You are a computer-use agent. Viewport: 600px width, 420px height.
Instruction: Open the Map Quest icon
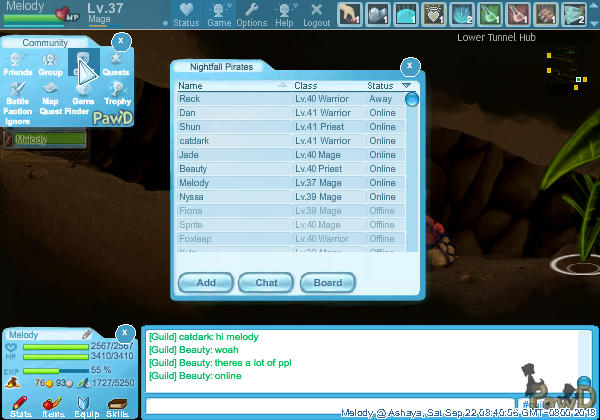pos(50,98)
